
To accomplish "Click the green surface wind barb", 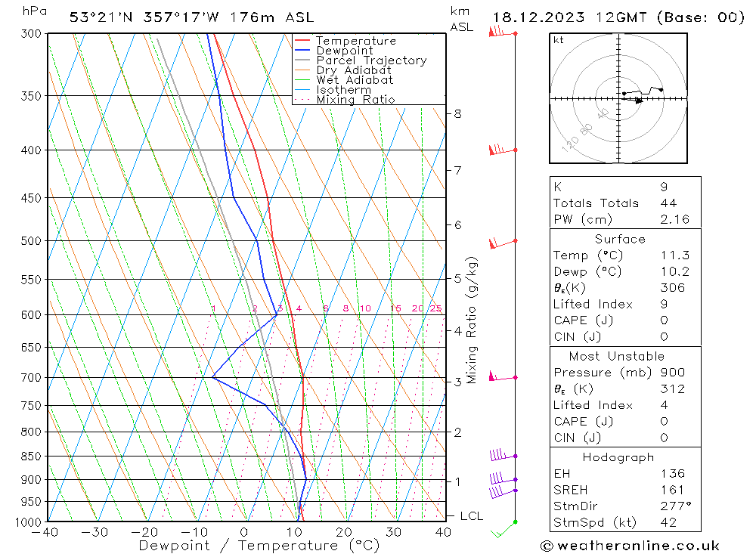I will pyautogui.click(x=503, y=529).
